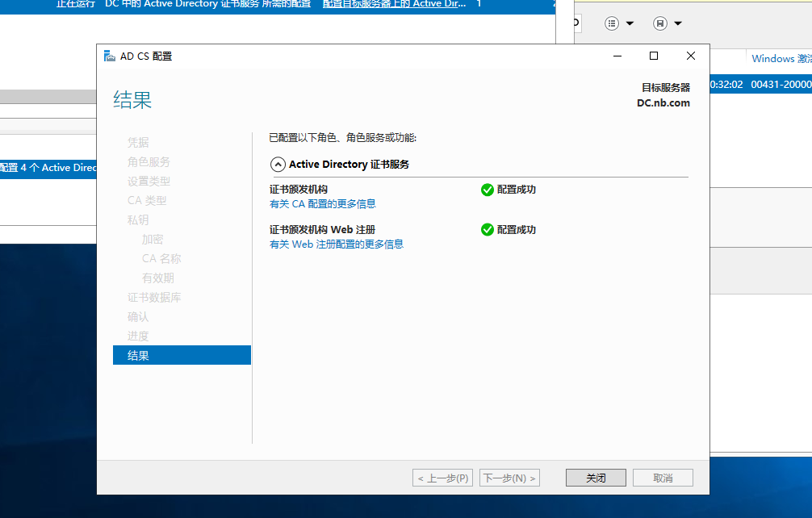Collapse the Active Directory 证书服务 section

(278, 165)
